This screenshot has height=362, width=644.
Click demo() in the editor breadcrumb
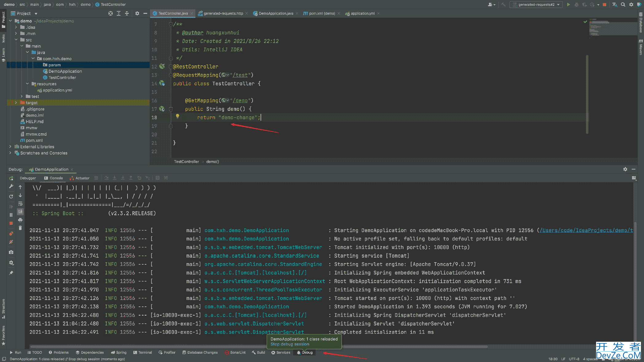coord(213,162)
